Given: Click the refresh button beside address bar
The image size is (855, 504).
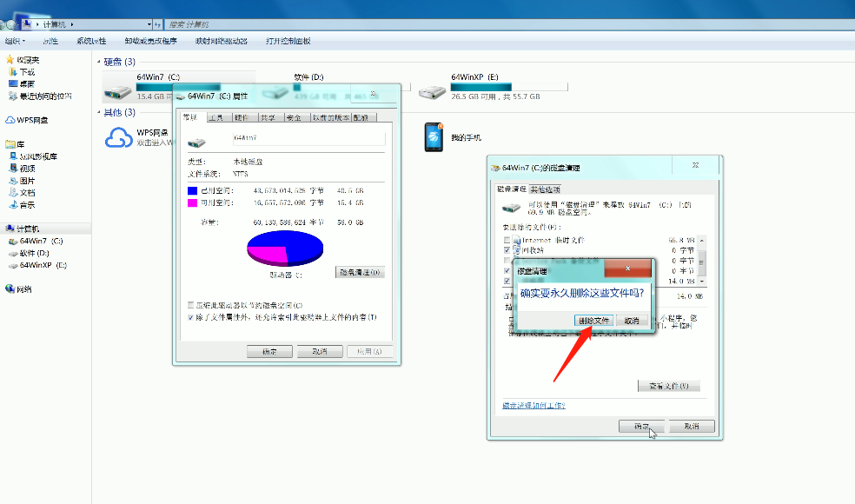Looking at the screenshot, I should 157,24.
